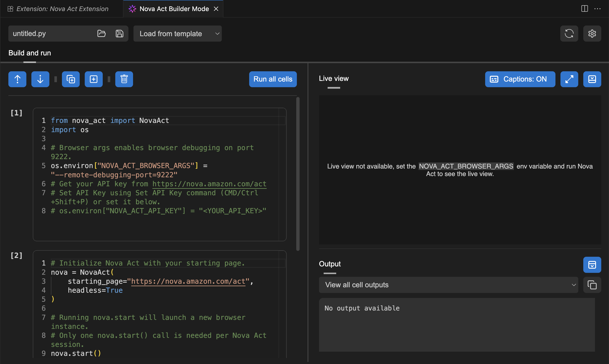
Task: Open settings with the gear icon
Action: [x=592, y=33]
